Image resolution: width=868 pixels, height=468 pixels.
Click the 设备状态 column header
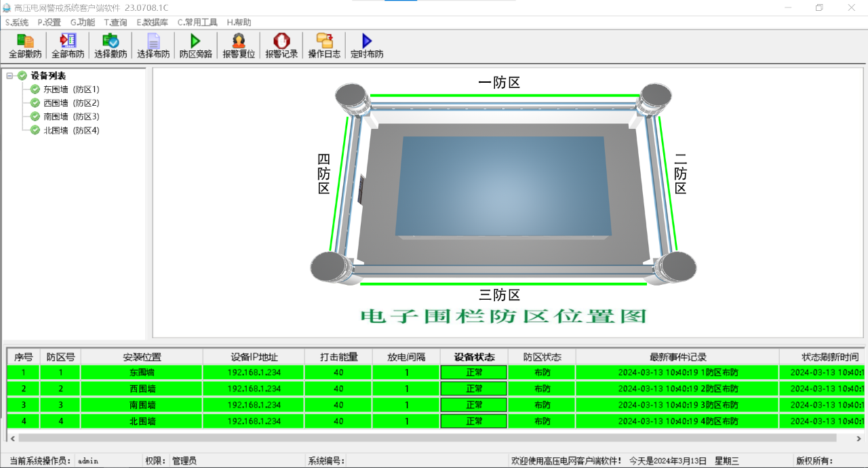[474, 357]
